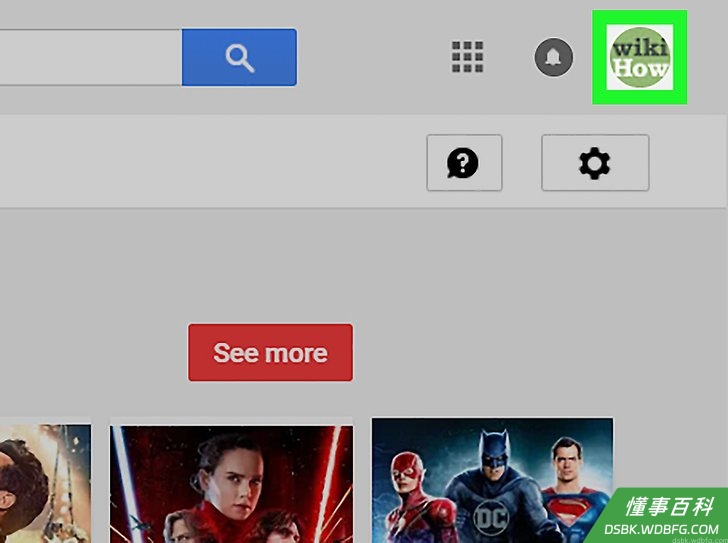
Task: Click Superman on the Justice League poster
Action: pos(573,487)
